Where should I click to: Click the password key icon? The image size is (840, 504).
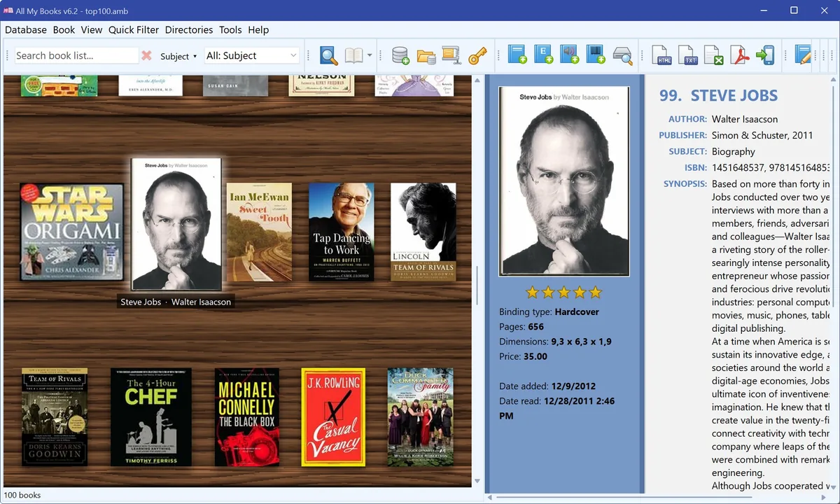[477, 55]
